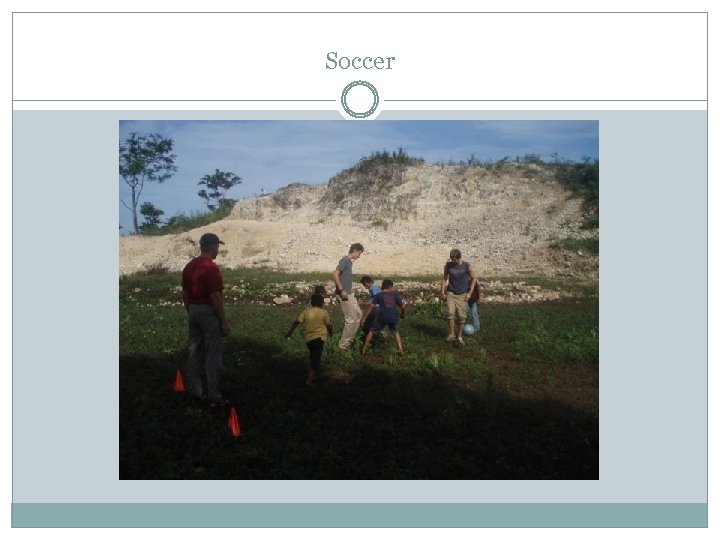Click the gray-blue background right of the photo
720x540 pixels.
click(653, 303)
